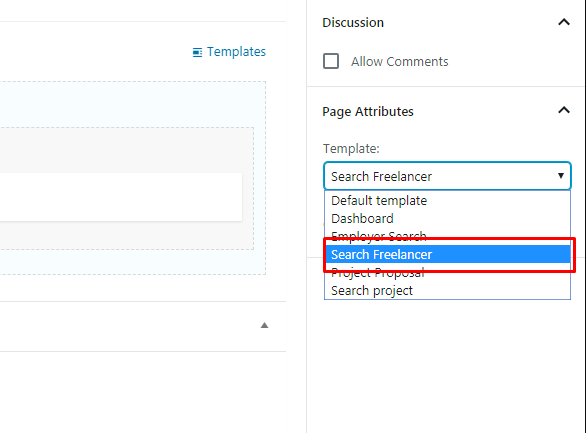
Task: Click the Template combo box field
Action: (x=447, y=176)
